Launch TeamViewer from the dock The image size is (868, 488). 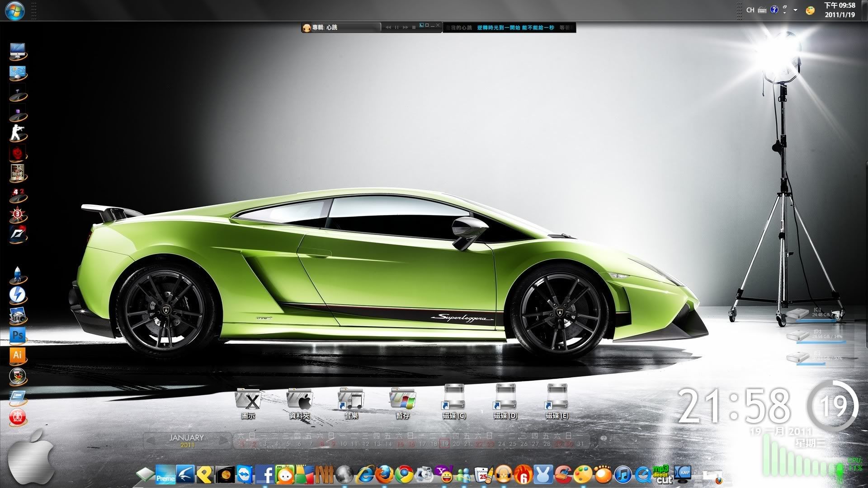pyautogui.click(x=245, y=474)
